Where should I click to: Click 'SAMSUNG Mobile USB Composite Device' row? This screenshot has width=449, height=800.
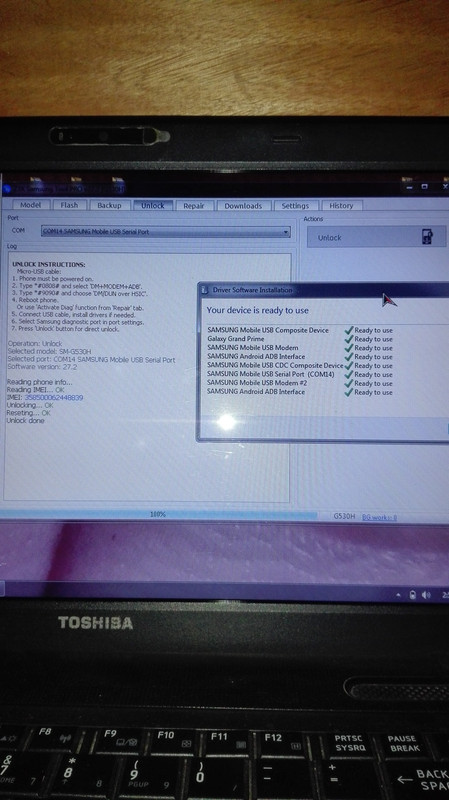[x=300, y=330]
